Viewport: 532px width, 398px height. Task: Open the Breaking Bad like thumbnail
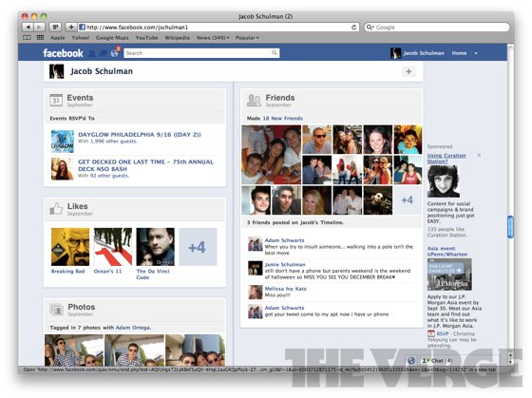click(70, 247)
